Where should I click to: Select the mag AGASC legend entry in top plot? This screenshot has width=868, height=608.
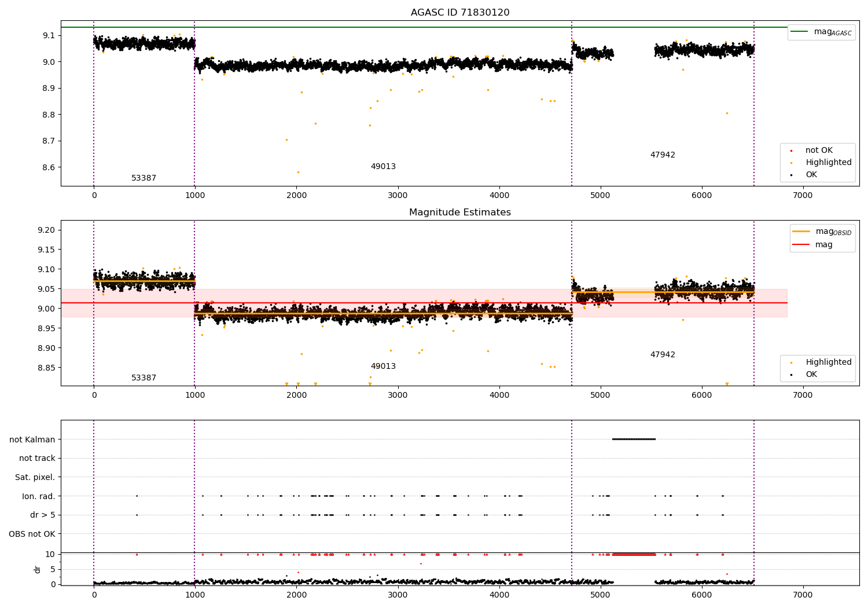click(x=822, y=32)
